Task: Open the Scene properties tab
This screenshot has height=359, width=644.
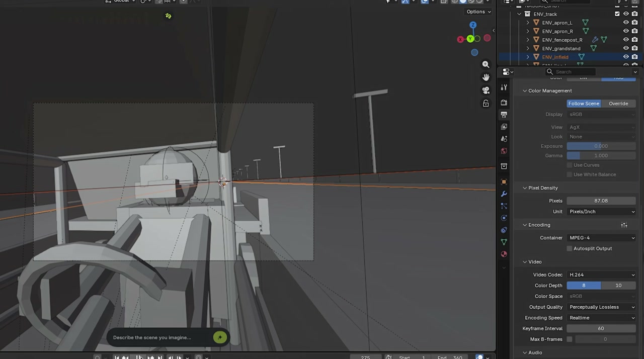Action: [x=504, y=139]
